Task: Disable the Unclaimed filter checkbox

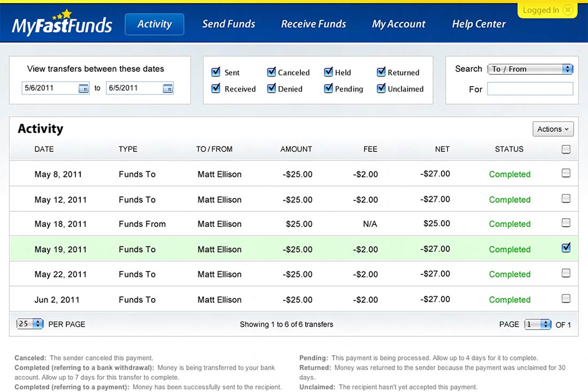Action: point(381,89)
